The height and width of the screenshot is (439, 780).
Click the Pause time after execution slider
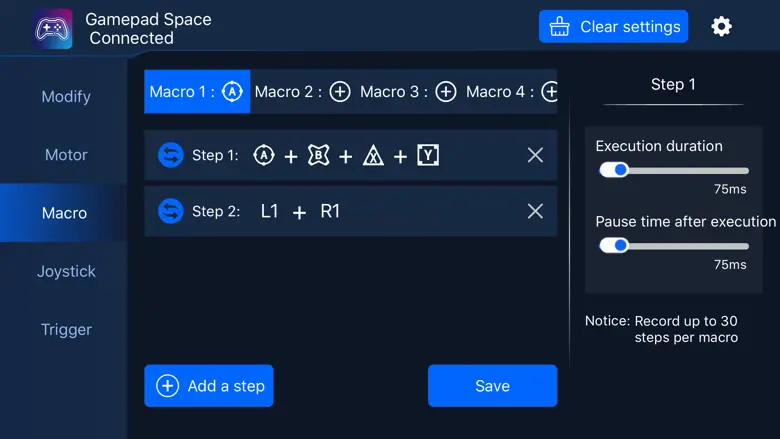(673, 245)
